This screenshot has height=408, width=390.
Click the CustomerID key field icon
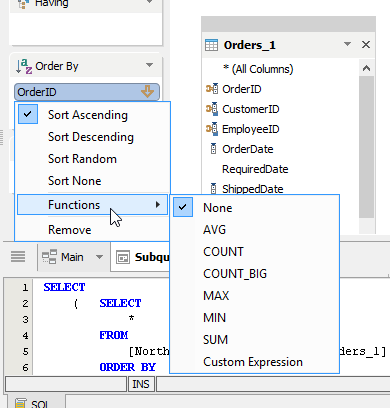212,109
